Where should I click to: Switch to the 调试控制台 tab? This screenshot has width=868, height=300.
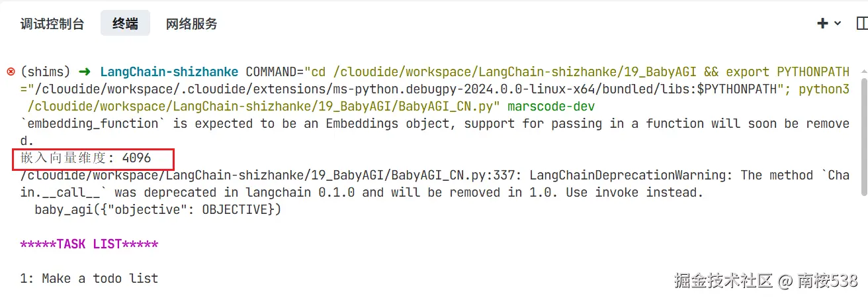tap(52, 24)
